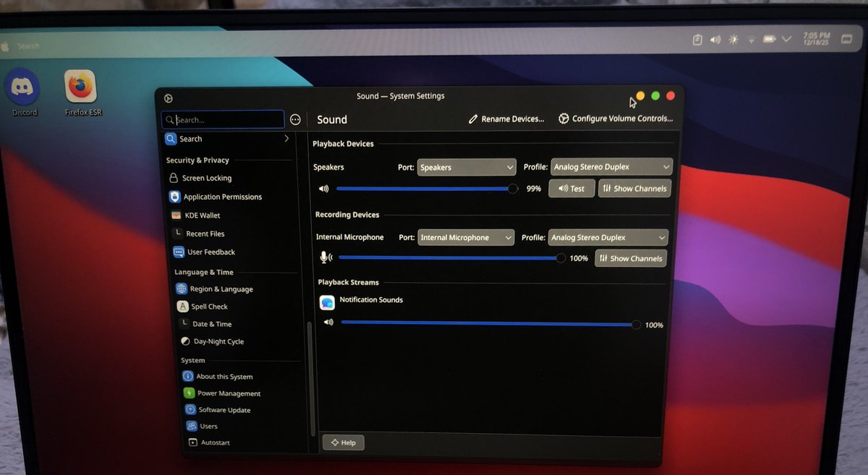Open the Speakers Port dropdown

click(467, 167)
